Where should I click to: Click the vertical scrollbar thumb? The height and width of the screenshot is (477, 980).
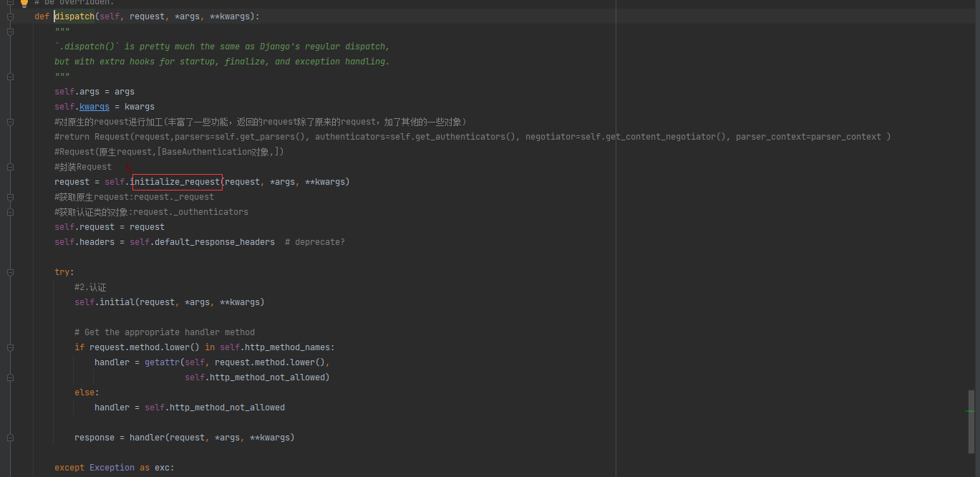[971, 421]
